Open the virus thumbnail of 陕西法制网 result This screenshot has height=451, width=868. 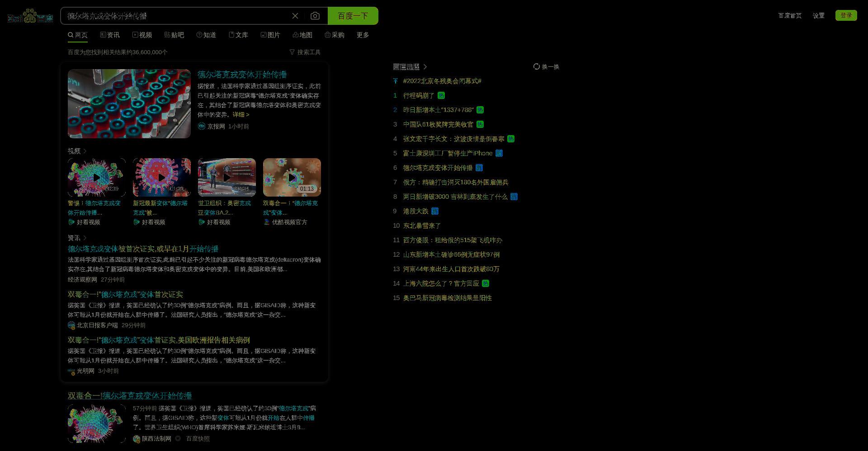coord(97,423)
